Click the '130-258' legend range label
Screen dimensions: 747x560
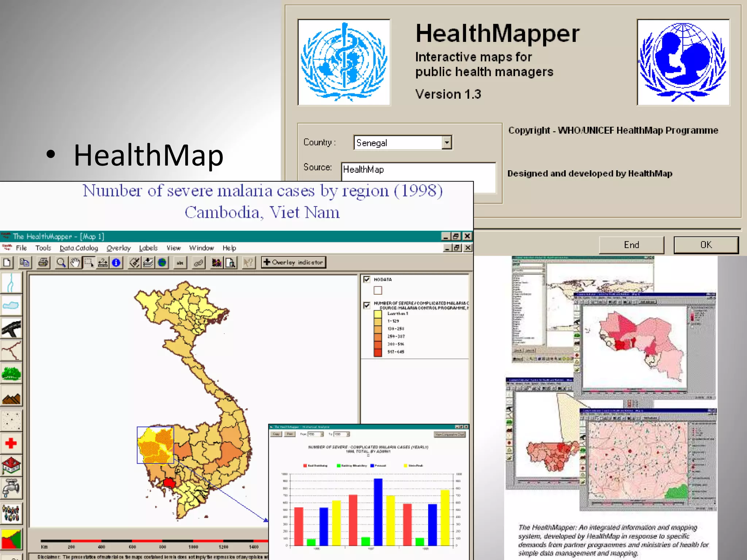[396, 329]
